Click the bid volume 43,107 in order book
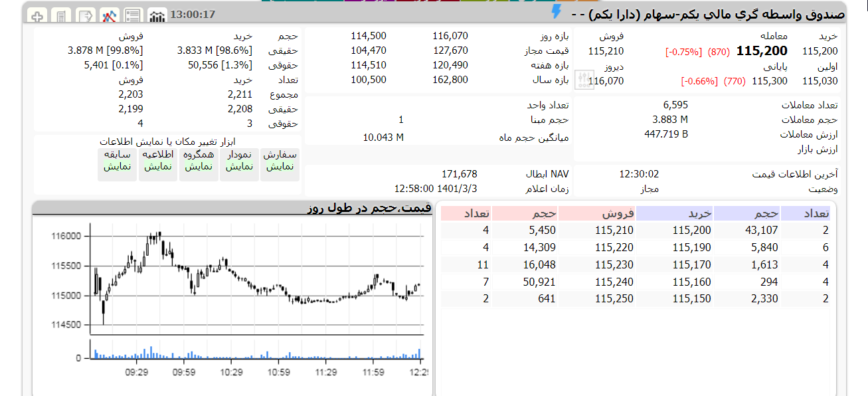The image size is (868, 396). coord(762,231)
